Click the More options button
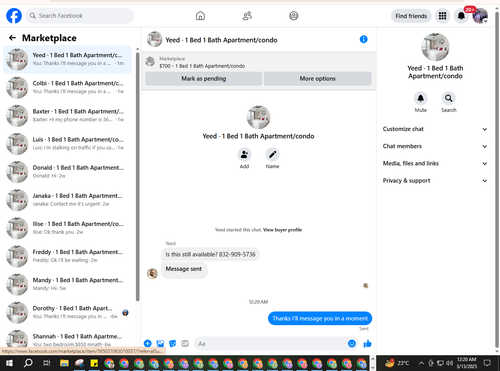This screenshot has width=500, height=371. 317,79
